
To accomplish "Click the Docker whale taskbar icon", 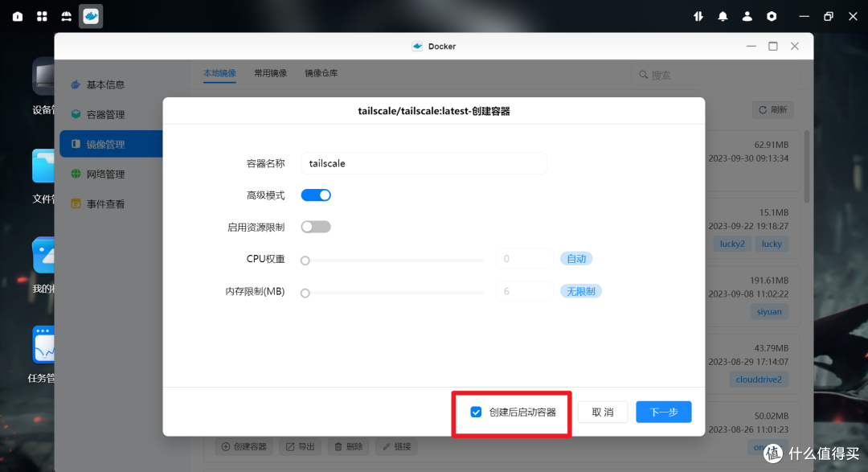I will (x=91, y=17).
